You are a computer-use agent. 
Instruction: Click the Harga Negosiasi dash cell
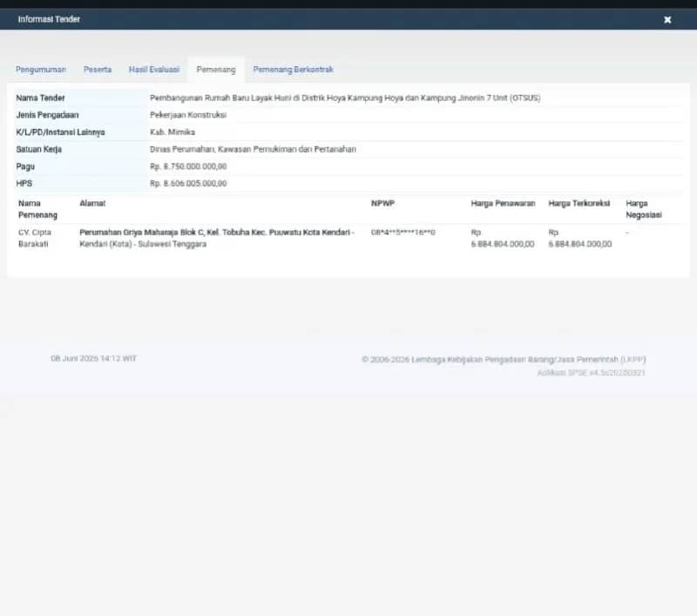point(627,232)
